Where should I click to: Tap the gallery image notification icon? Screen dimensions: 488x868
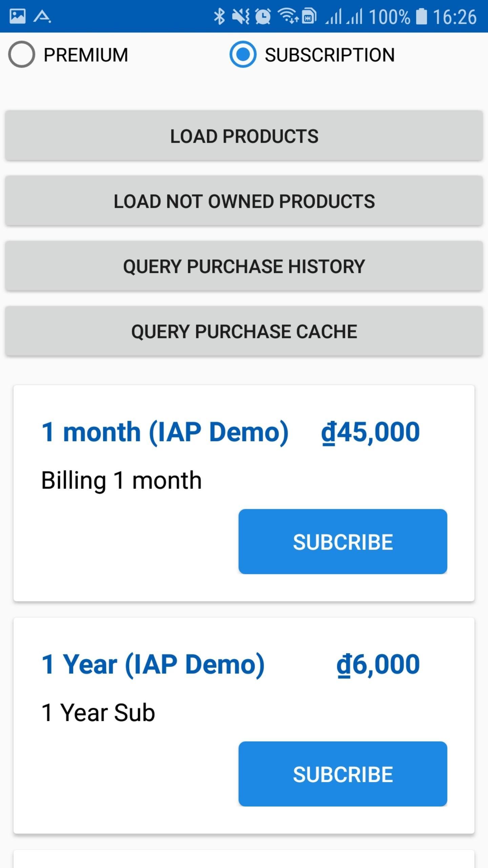click(x=18, y=16)
